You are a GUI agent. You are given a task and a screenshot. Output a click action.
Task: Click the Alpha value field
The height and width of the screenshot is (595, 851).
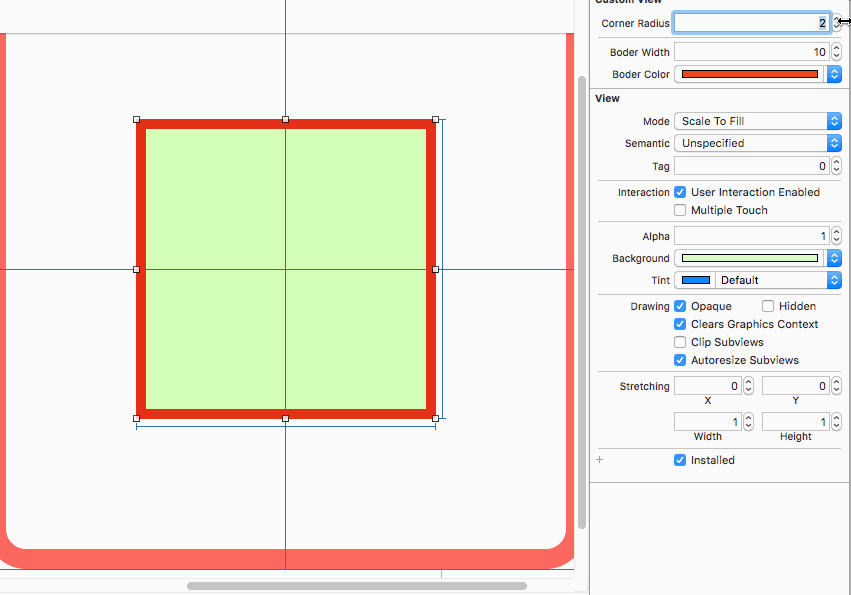[x=752, y=236]
